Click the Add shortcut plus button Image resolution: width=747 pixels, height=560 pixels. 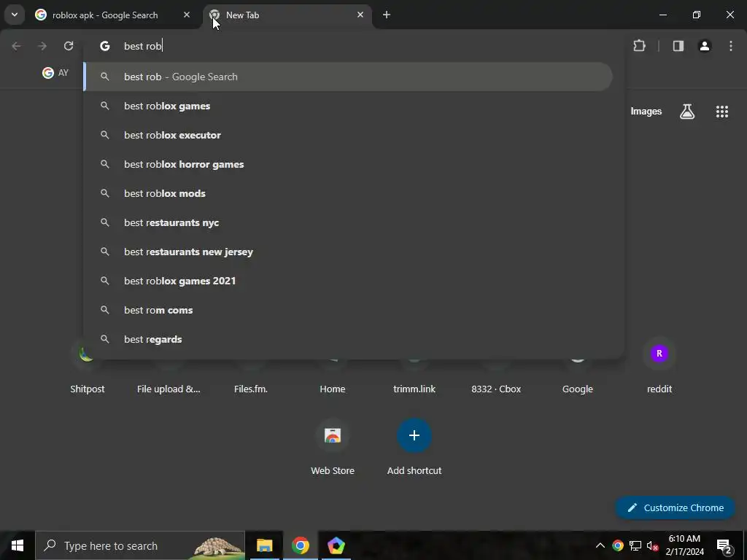coord(414,435)
